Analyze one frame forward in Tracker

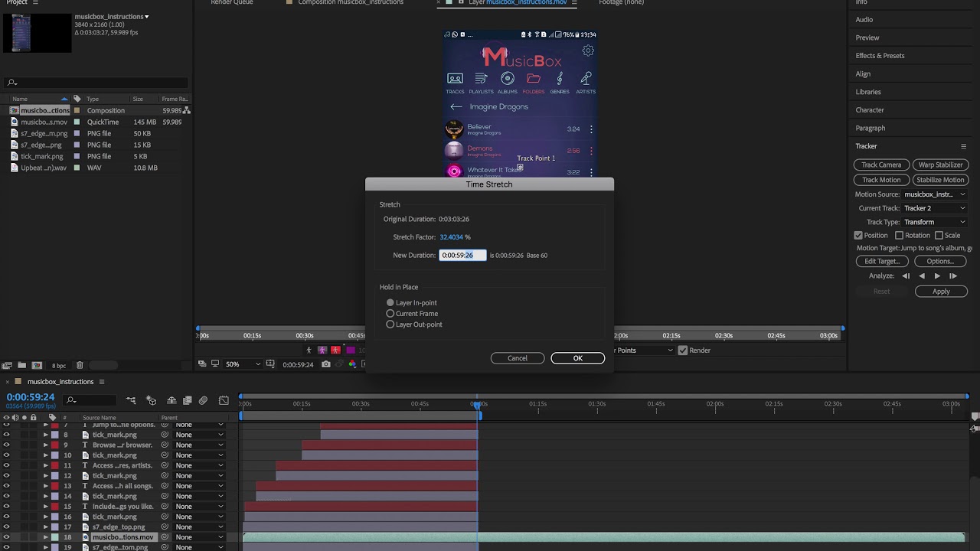click(953, 275)
